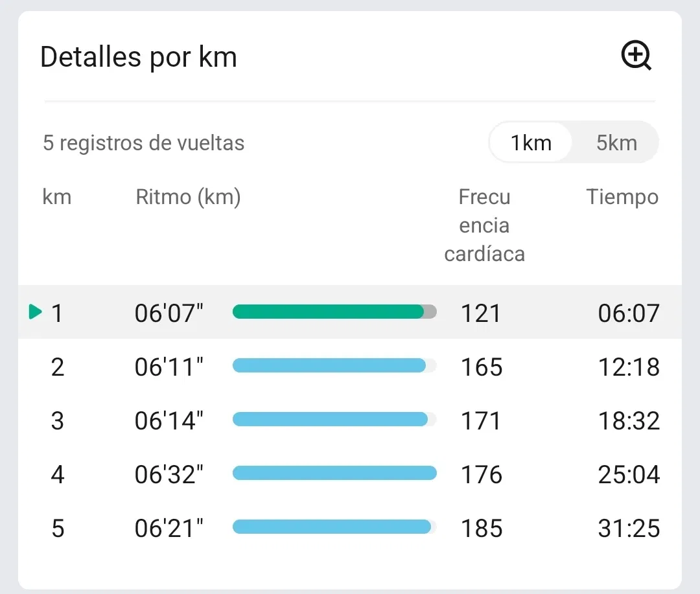
Task: Click the Frecuencia cardíaca column header
Action: click(x=484, y=225)
